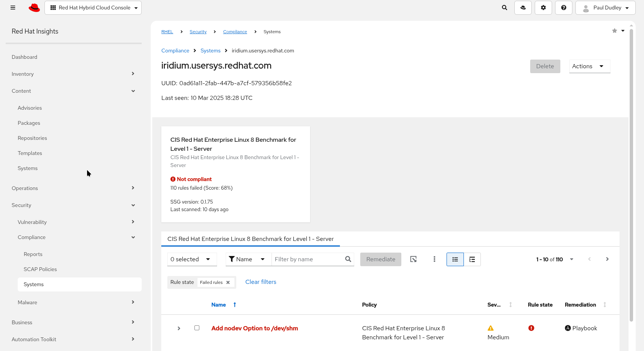The width and height of the screenshot is (644, 351).
Task: Open Advisories under Content
Action: coord(30,108)
